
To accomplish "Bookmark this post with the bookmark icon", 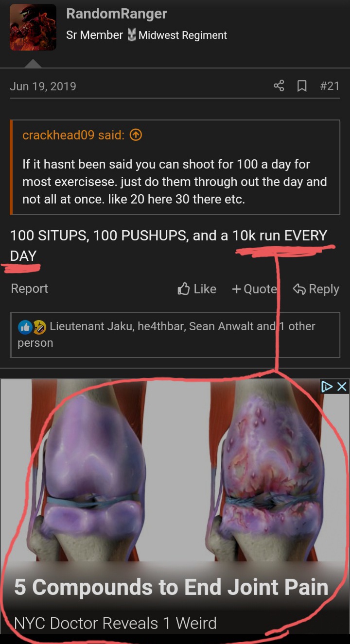I will [x=302, y=86].
